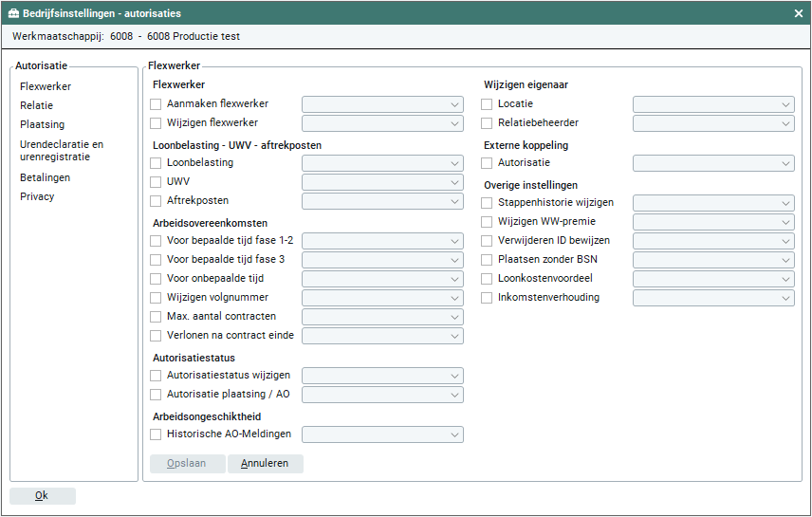
Task: Enable the Aanmaken flexwerker checkbox
Action: click(157, 104)
